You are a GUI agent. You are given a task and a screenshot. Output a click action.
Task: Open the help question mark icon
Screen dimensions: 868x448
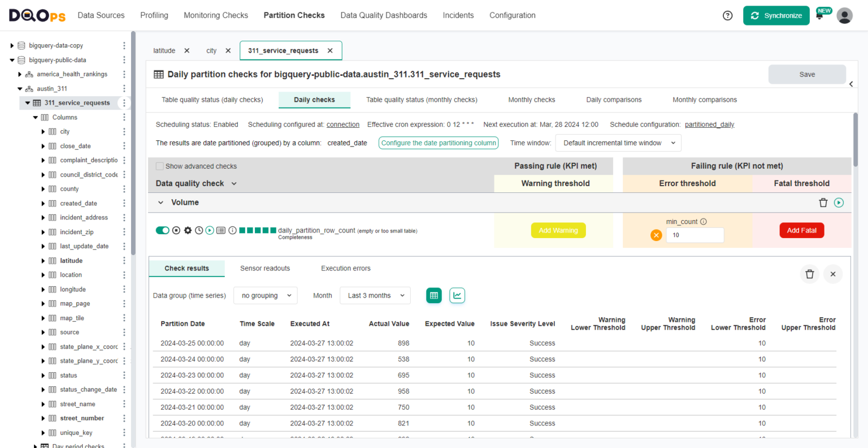point(727,15)
